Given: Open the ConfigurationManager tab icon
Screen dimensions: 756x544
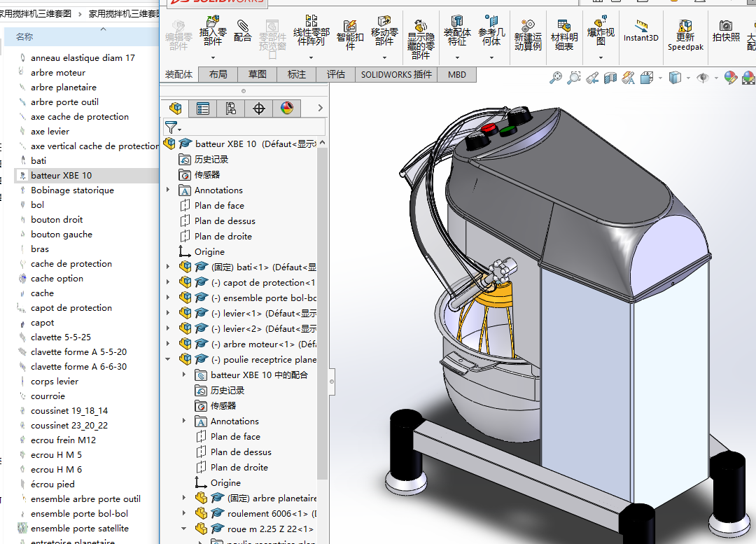Looking at the screenshot, I should 231,108.
